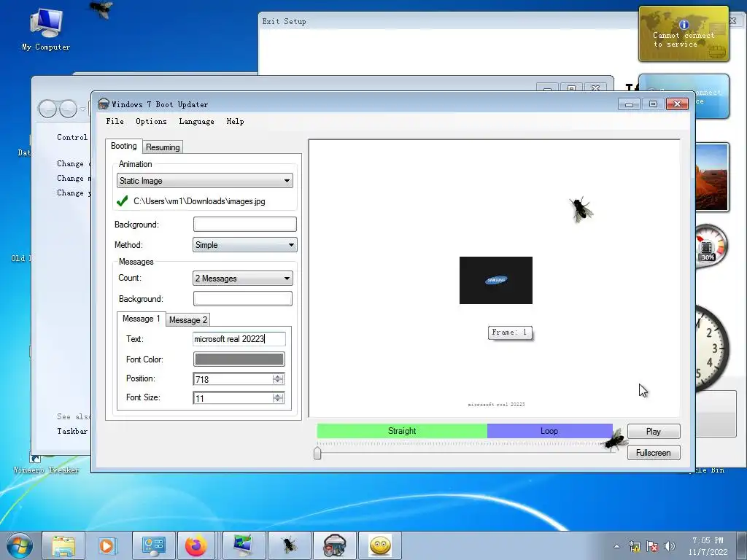
Task: Click the Frame: 1 label
Action: pyautogui.click(x=510, y=332)
